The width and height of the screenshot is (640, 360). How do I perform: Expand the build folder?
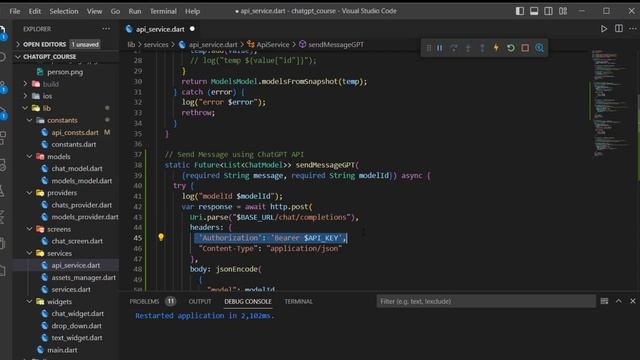(51, 84)
